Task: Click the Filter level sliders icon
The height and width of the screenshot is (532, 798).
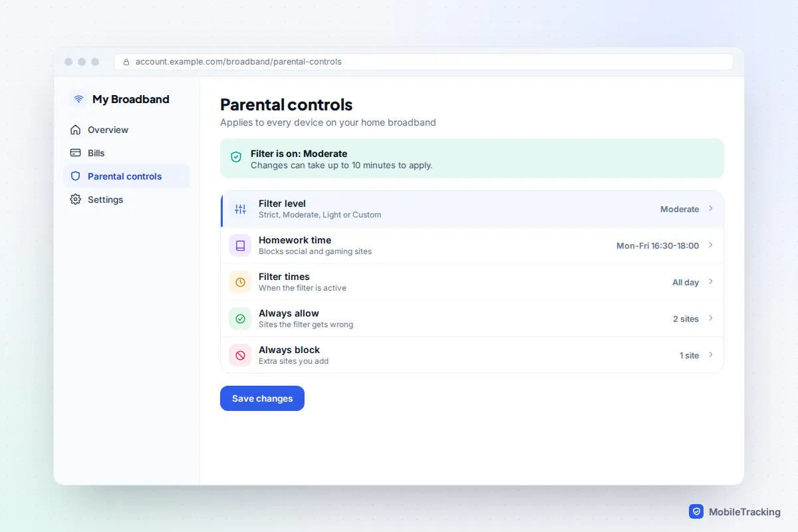Action: pyautogui.click(x=240, y=209)
